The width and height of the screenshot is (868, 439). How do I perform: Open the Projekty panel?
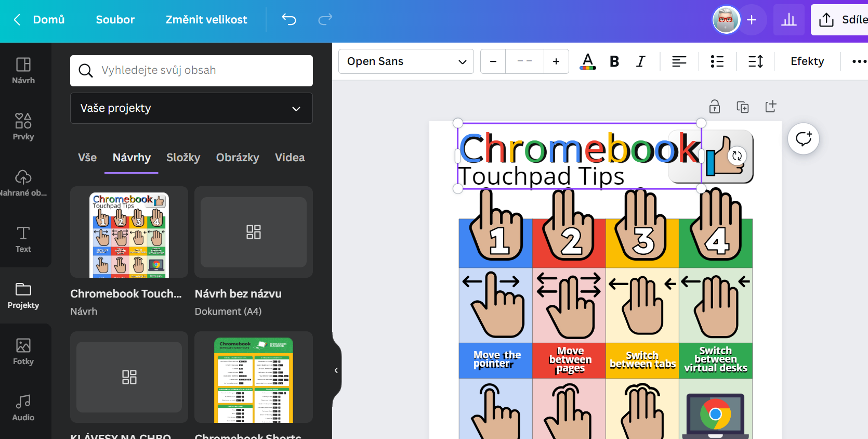coord(23,295)
